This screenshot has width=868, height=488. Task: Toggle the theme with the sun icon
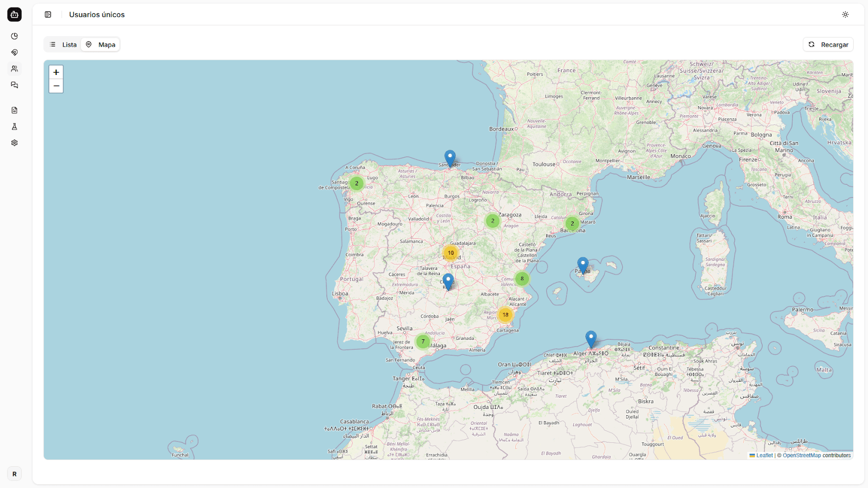coord(845,14)
